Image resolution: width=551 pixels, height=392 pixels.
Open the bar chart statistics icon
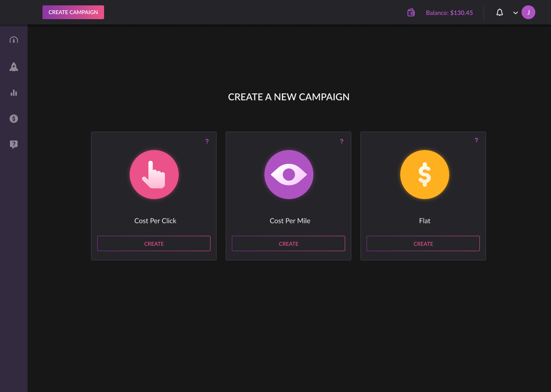pyautogui.click(x=14, y=93)
